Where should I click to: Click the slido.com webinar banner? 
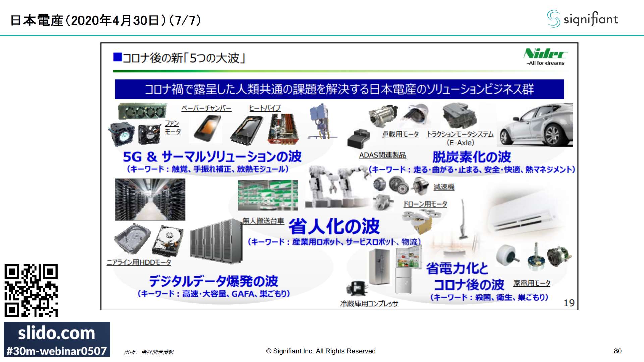coord(57,339)
